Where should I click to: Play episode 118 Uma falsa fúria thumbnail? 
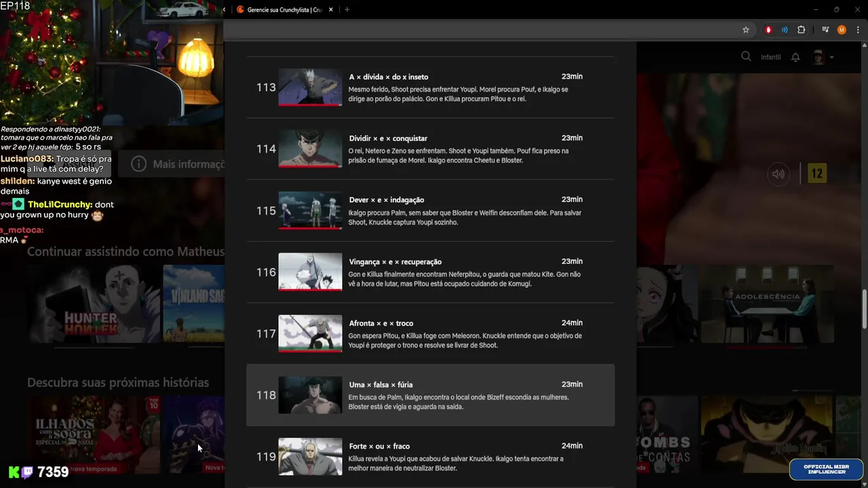310,395
